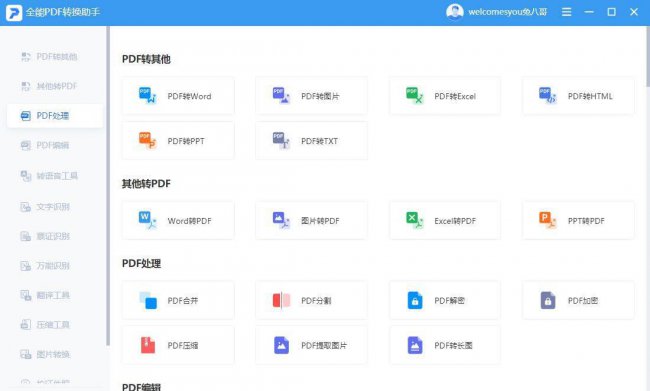The width and height of the screenshot is (650, 391).
Task: Click the sidebar vertical scrollbar
Action: [x=108, y=186]
